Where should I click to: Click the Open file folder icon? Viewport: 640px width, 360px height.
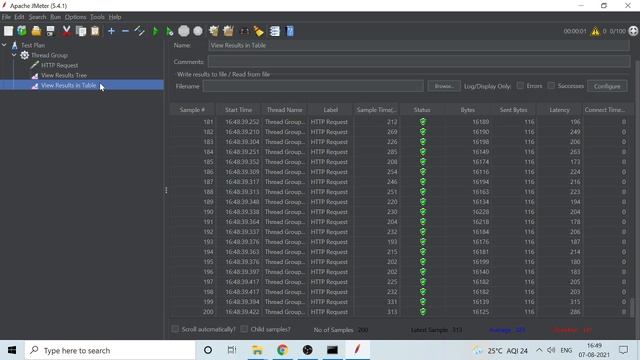[x=36, y=31]
